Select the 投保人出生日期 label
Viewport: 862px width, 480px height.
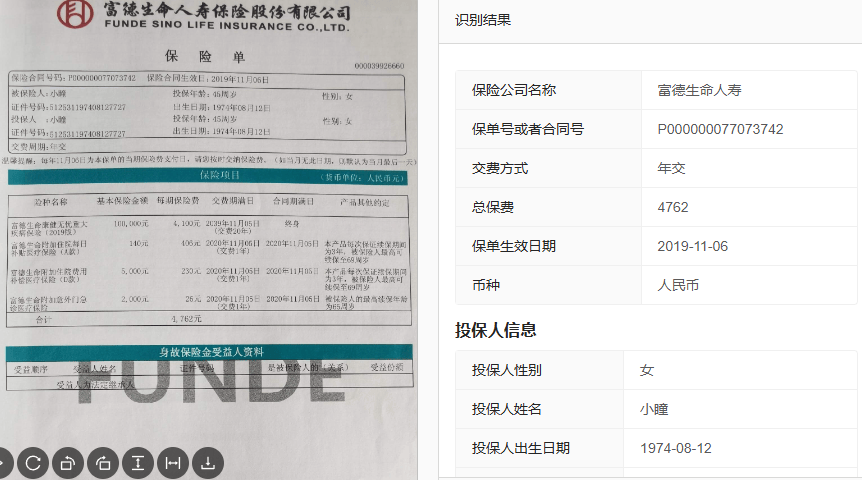(521, 448)
